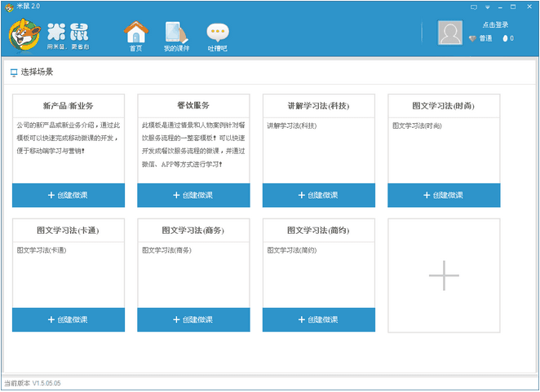Open 我的课件 from the top toolbar
540x392 pixels.
(x=175, y=33)
